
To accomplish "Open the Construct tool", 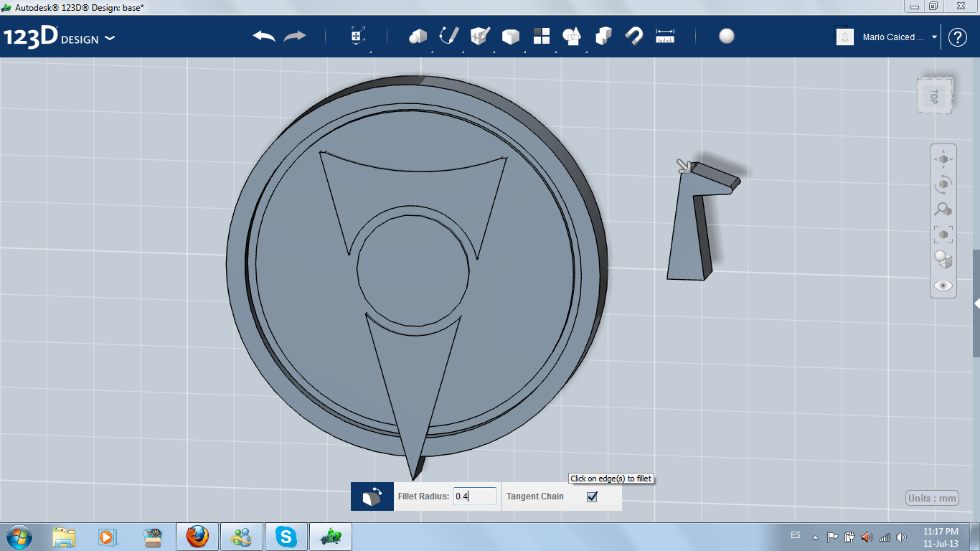I will click(x=480, y=36).
